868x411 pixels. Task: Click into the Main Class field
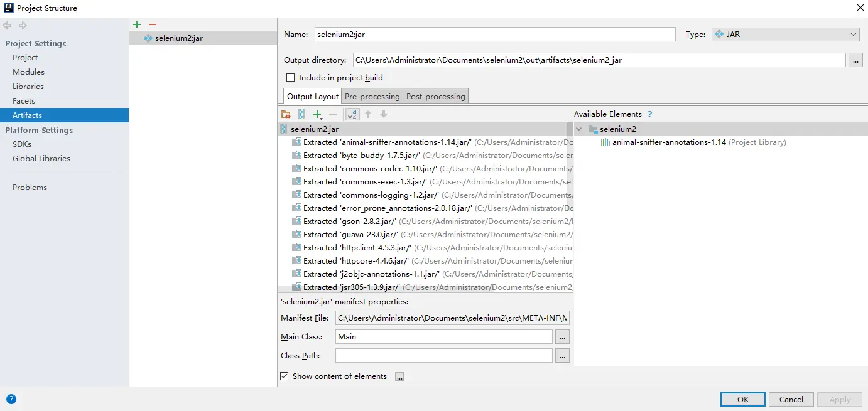point(444,337)
